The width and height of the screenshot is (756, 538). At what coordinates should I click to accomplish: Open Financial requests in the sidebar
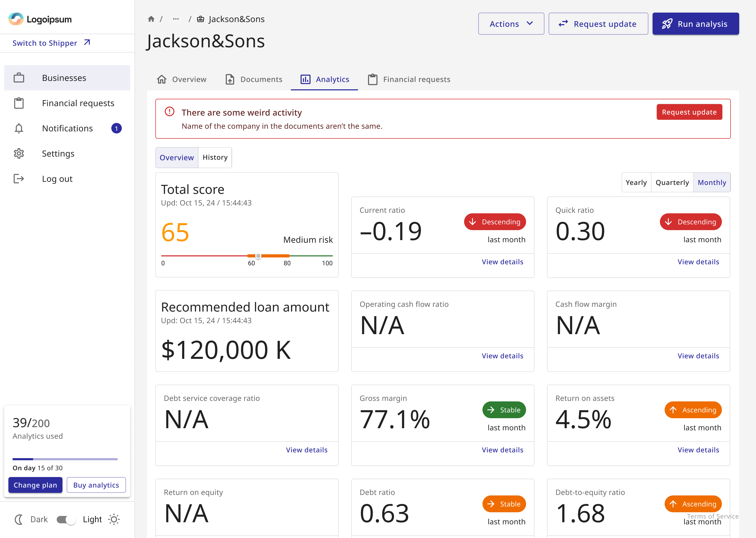pyautogui.click(x=67, y=103)
